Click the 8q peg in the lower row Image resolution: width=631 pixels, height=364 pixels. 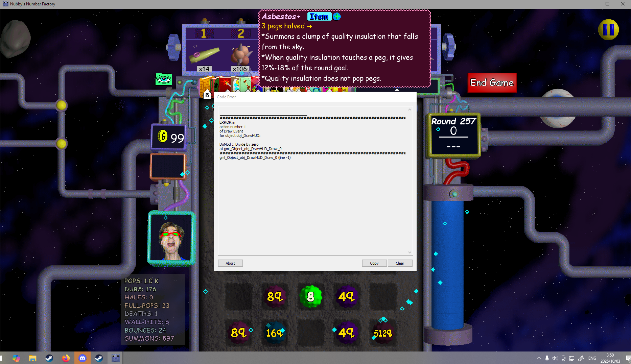coord(238,333)
